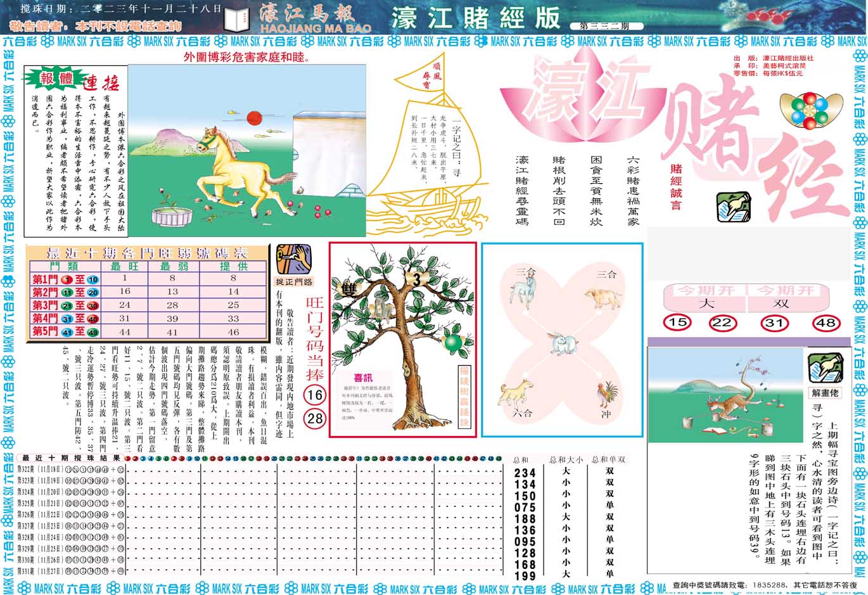Click the total sum 234
Image resolution: width=868 pixels, height=595 pixels.
pos(525,473)
